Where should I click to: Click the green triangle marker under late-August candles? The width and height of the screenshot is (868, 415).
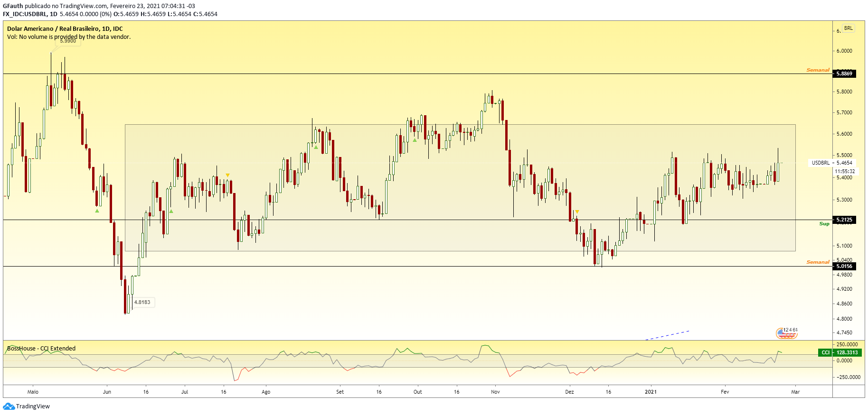pos(316,147)
